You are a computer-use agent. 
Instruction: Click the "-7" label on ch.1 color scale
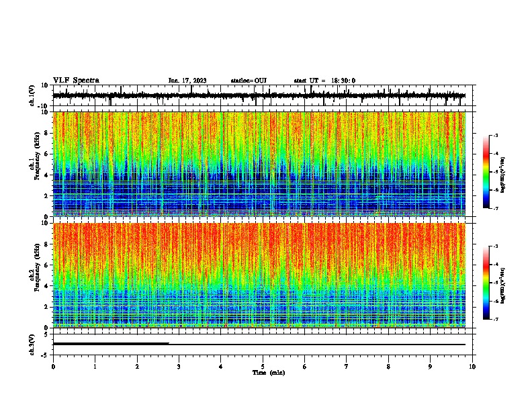(x=496, y=208)
